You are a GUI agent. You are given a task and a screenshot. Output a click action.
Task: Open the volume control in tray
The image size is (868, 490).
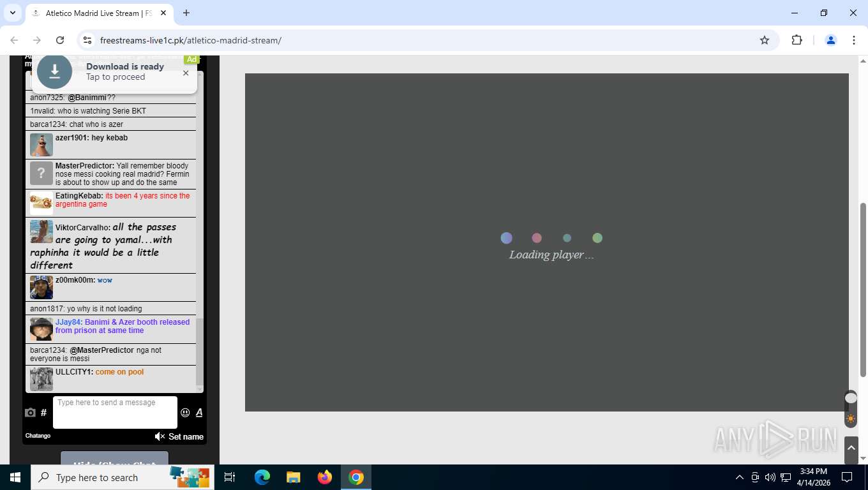(x=770, y=477)
